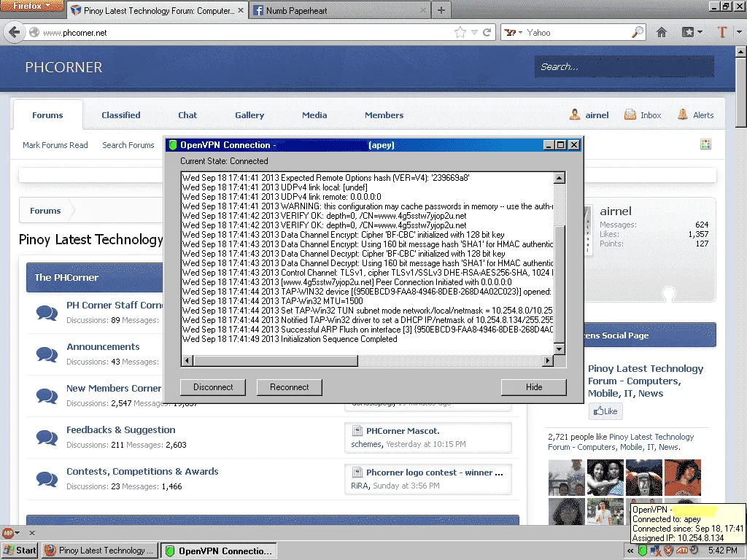Click the PHCorner Search field
This screenshot has width=747, height=560.
pyautogui.click(x=624, y=66)
